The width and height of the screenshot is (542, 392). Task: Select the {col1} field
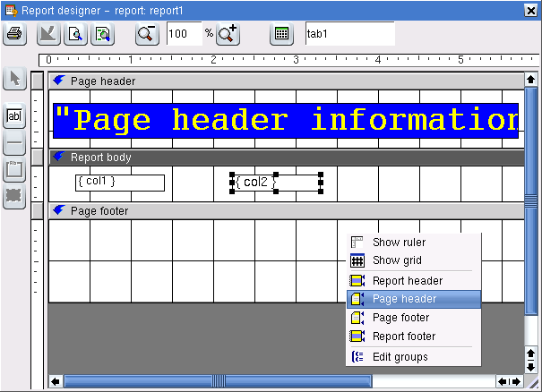119,183
